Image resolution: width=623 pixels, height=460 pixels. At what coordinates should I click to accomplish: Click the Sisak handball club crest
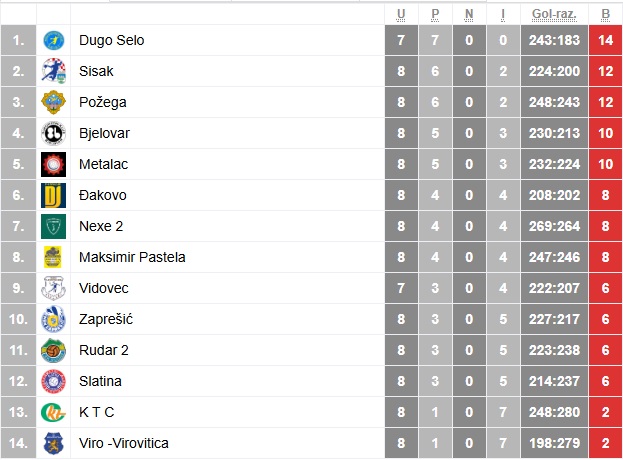(x=53, y=72)
